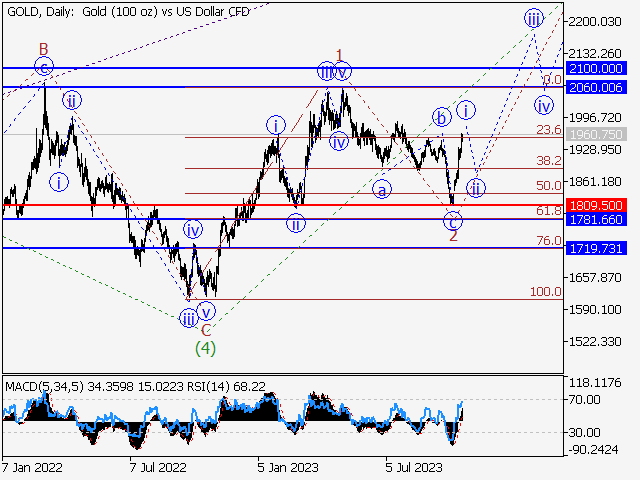This screenshot has width=640, height=480.
Task: Click the 7 Jan 2022 date label
Action: coord(32,467)
